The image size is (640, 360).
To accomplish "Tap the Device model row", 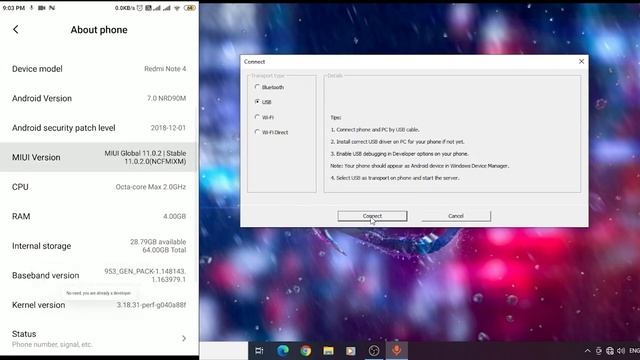I will (98, 69).
